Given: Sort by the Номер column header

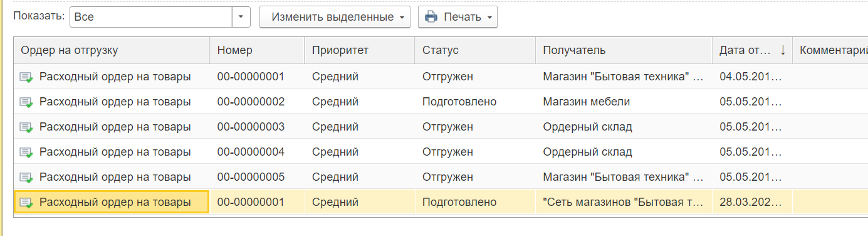Looking at the screenshot, I should click(257, 50).
